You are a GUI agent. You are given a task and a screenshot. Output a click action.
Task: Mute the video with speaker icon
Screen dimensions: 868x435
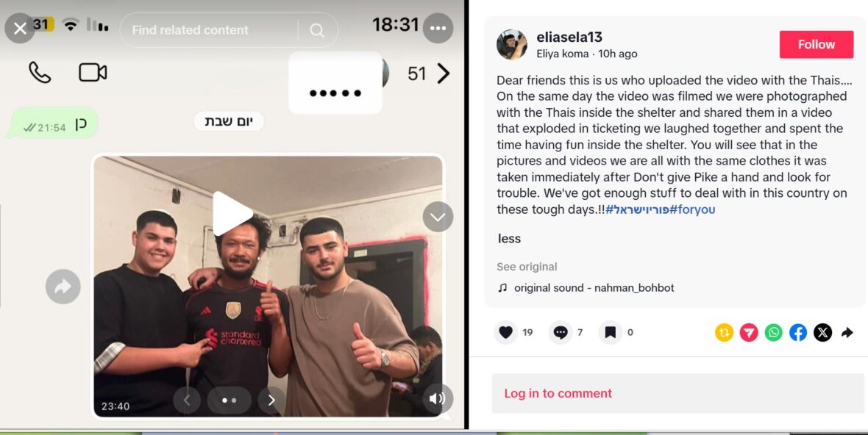coord(438,398)
